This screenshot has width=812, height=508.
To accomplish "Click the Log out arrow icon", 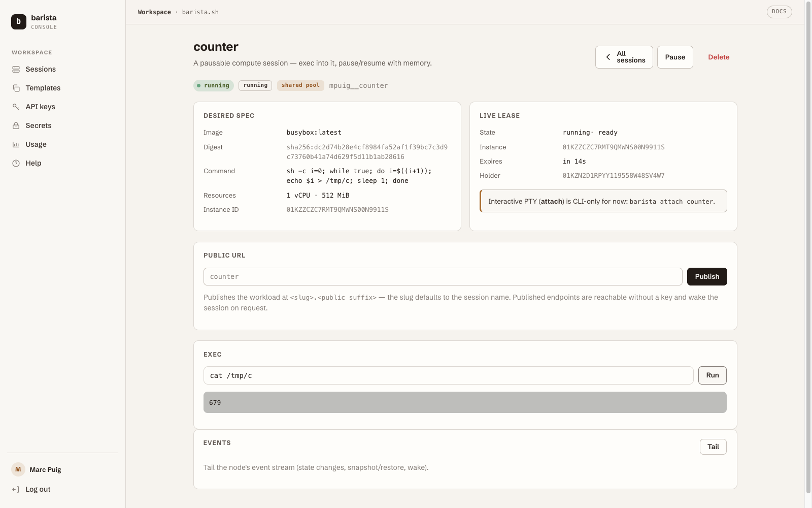I will coord(16,489).
